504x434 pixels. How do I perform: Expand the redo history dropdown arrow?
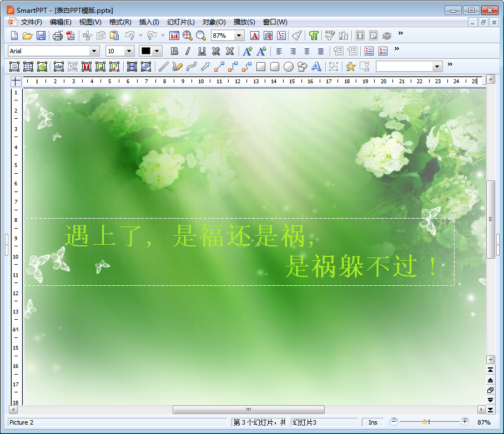coord(163,36)
